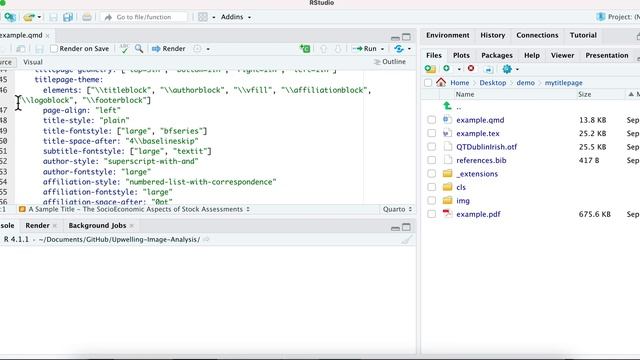Screen dimensions: 640x360
Task: Minimize the console pane
Action: click(395, 228)
